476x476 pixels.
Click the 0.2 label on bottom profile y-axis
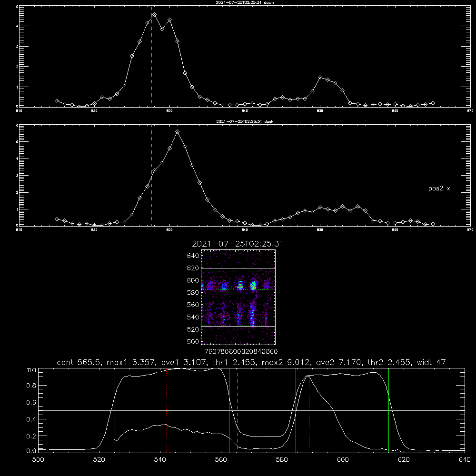pos(31,436)
